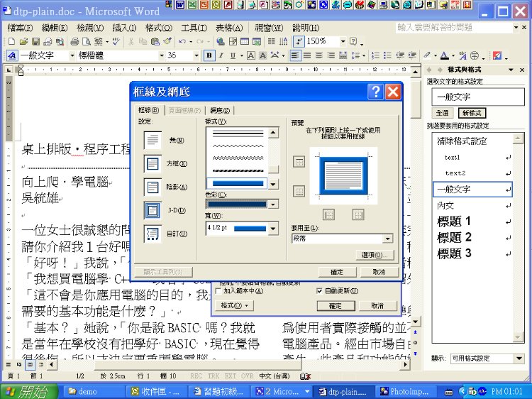The image size is (532, 399).
Task: Open the zoom 150% dropdown
Action: coord(343,41)
